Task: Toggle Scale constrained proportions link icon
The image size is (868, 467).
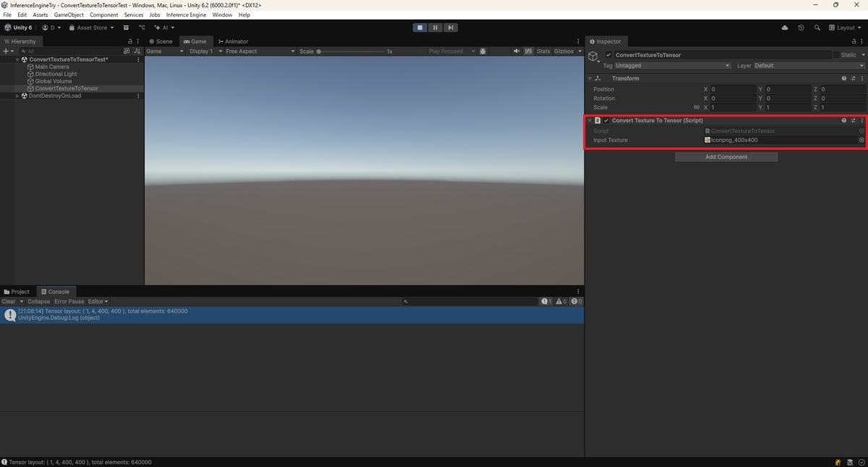Action: click(697, 107)
